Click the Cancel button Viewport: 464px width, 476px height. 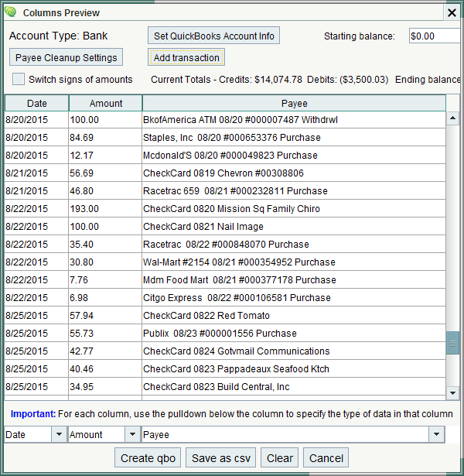[326, 457]
